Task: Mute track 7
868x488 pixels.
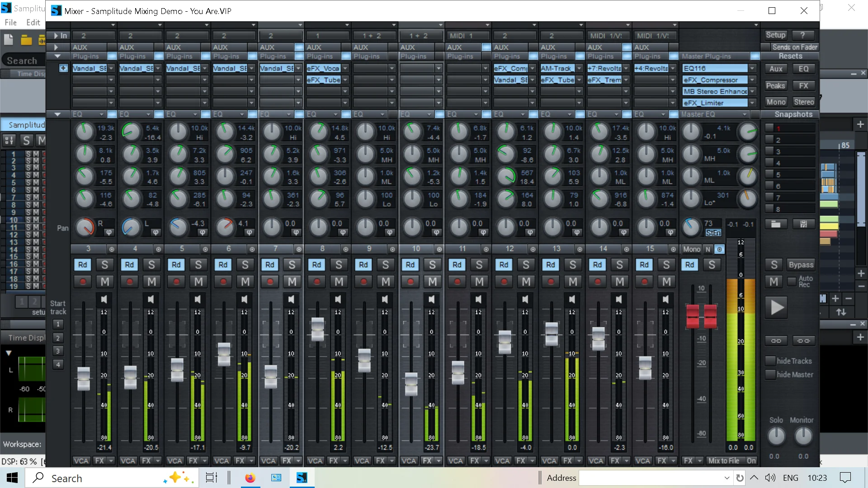Action: (292, 282)
